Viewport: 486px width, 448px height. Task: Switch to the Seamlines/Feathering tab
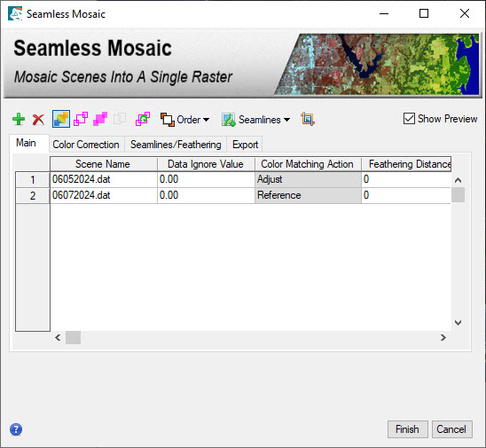176,145
